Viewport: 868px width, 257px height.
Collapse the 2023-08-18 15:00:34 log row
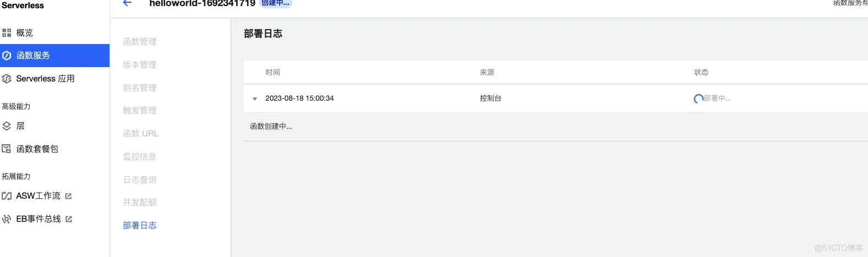click(x=255, y=99)
